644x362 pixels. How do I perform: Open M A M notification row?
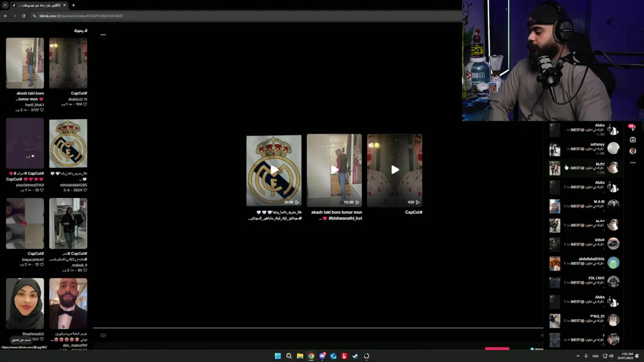pos(584,206)
